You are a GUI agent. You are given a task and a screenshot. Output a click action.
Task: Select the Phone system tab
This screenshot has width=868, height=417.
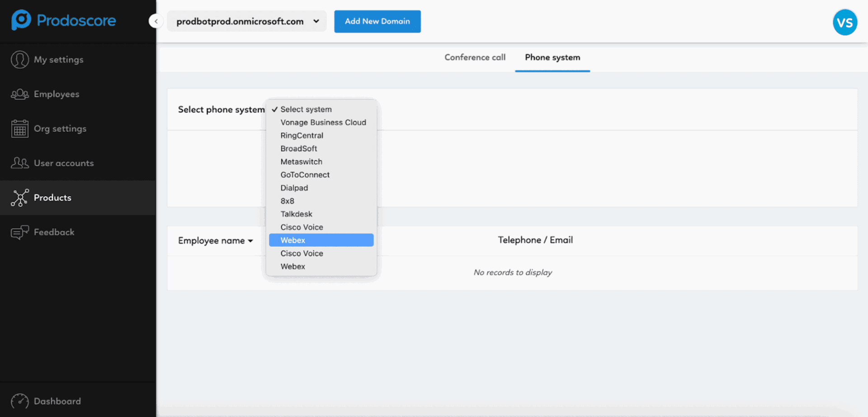click(552, 57)
